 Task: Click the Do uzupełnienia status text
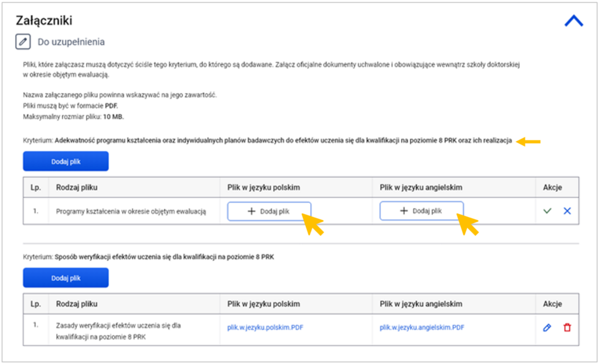(x=71, y=42)
